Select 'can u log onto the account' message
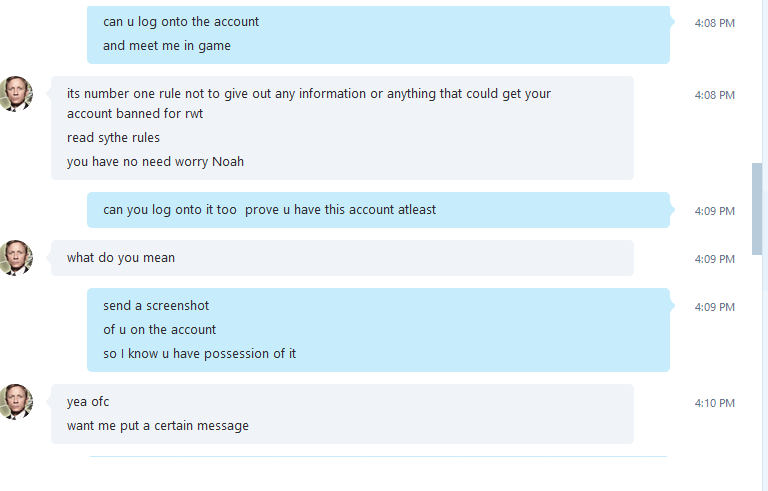This screenshot has height=491, width=768. pos(181,22)
